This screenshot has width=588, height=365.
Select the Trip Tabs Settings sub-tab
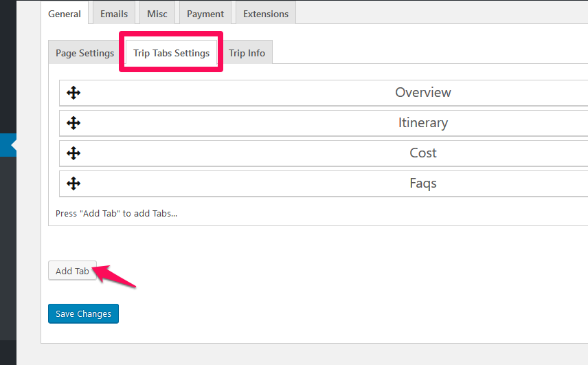pos(171,53)
